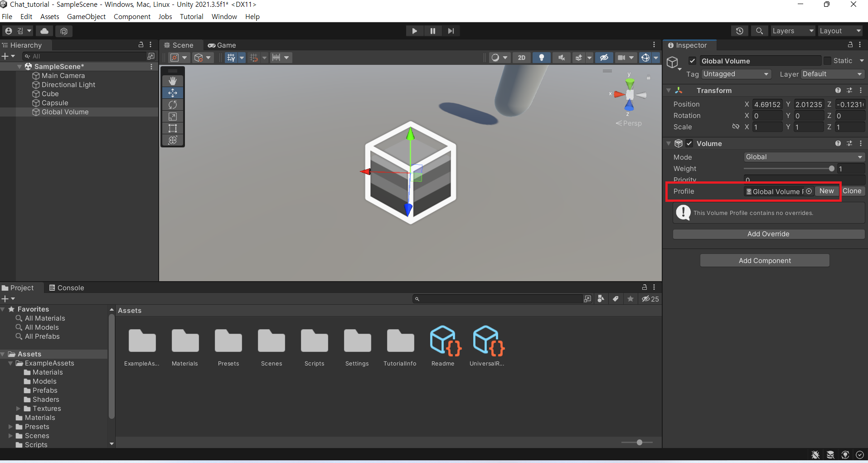Click the scene orientation gizmo
The image size is (868, 463).
click(x=630, y=95)
